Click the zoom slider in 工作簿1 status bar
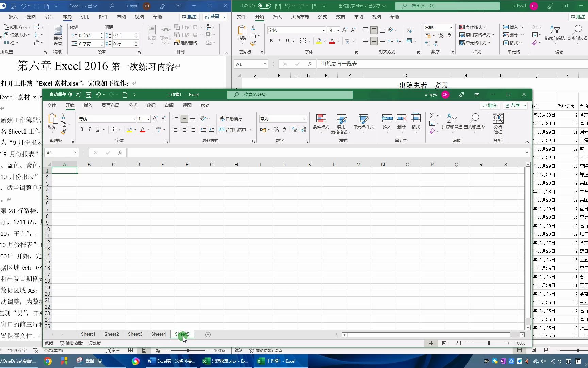Image resolution: width=588 pixels, height=368 pixels. pyautogui.click(x=489, y=343)
